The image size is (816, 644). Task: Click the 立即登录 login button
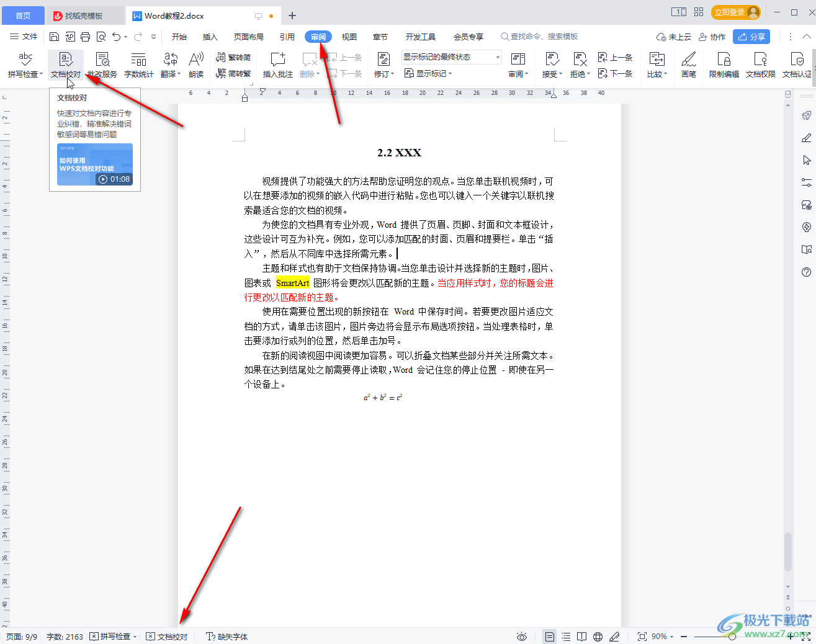click(735, 12)
